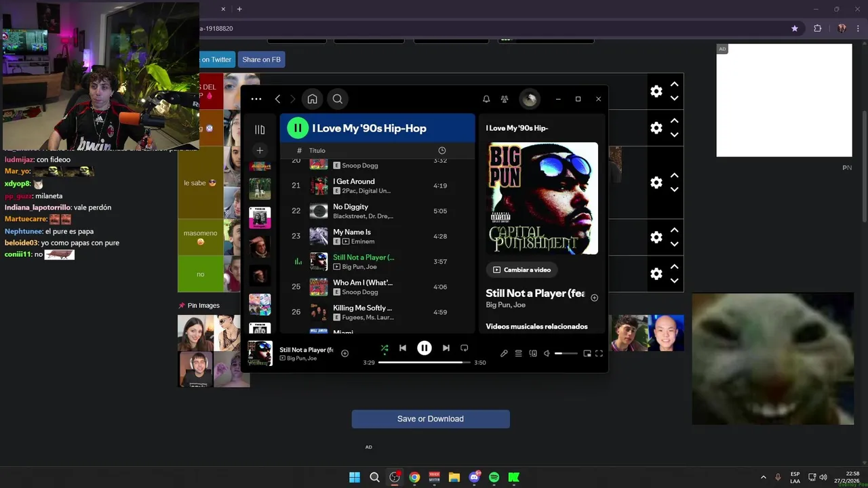
Task: Open the Spotify search
Action: [337, 99]
